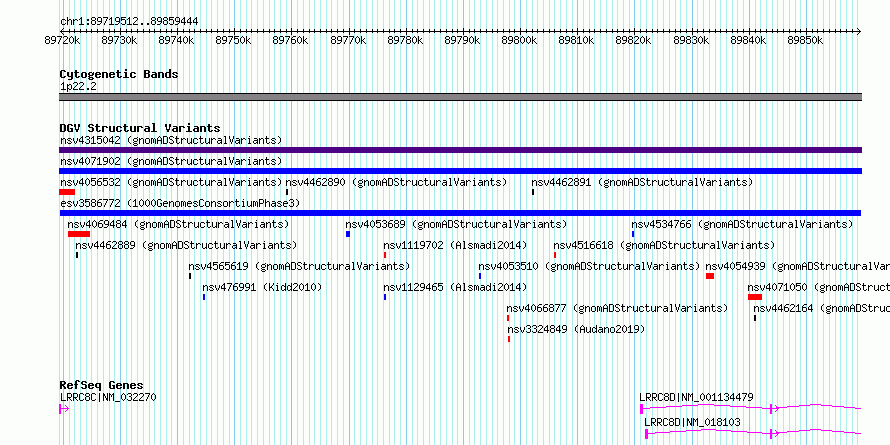
Task: Open the nsv4066877 variant label
Action: click(x=617, y=308)
